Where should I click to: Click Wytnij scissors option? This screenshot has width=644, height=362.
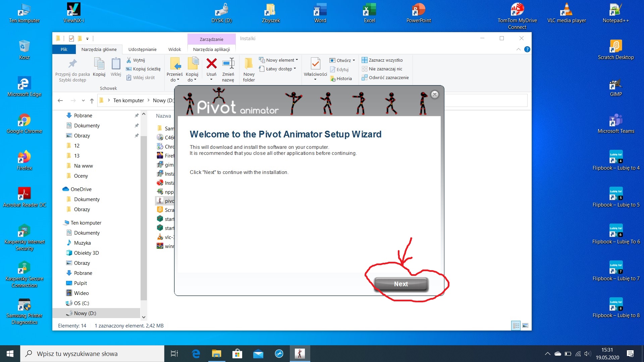(136, 60)
